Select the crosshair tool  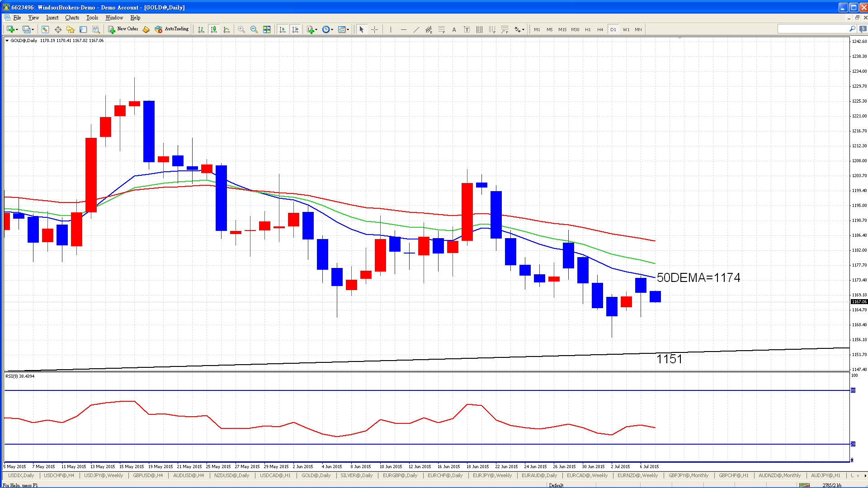374,29
